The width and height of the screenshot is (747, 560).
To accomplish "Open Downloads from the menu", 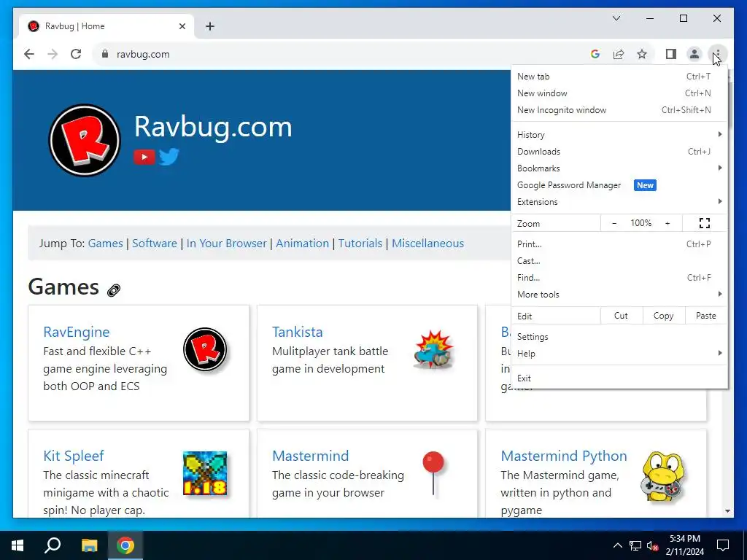I will 619,152.
